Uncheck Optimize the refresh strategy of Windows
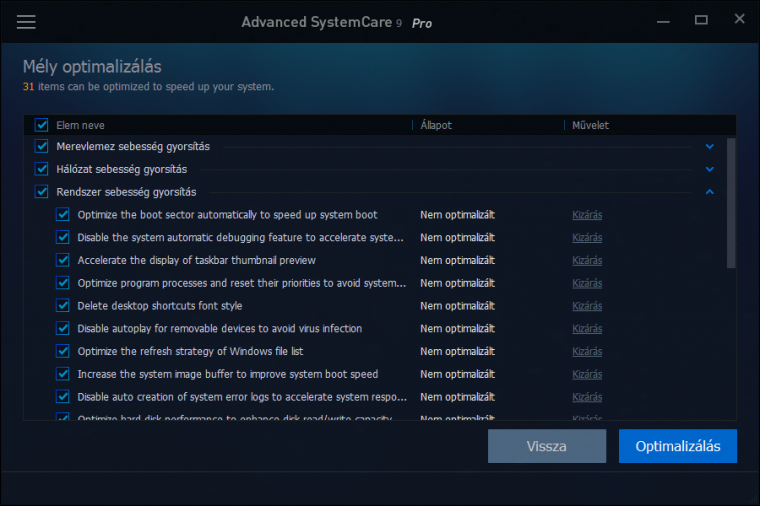This screenshot has height=506, width=760. pos(63,351)
